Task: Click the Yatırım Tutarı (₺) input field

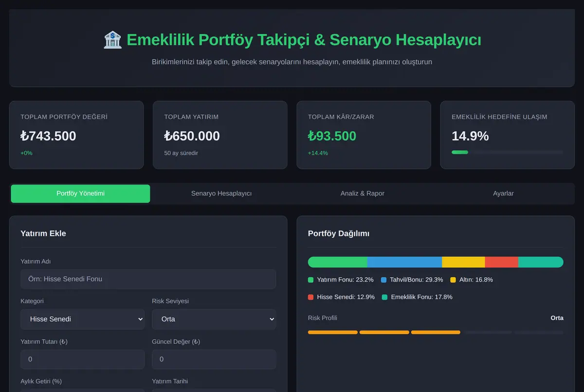Action: 83,359
